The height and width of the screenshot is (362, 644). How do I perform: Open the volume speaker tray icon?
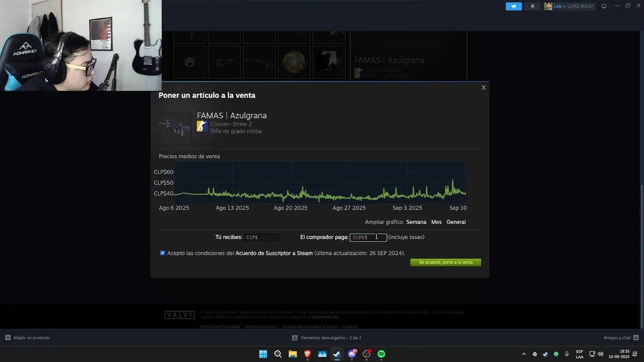(600, 354)
